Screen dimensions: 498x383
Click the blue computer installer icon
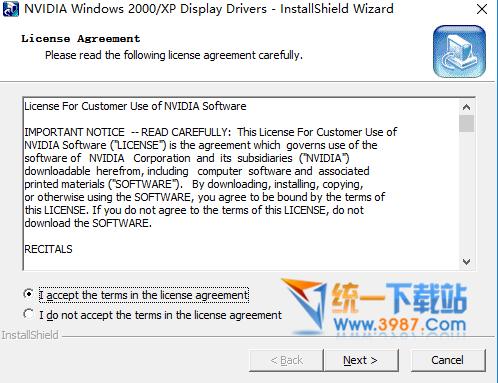coord(459,52)
